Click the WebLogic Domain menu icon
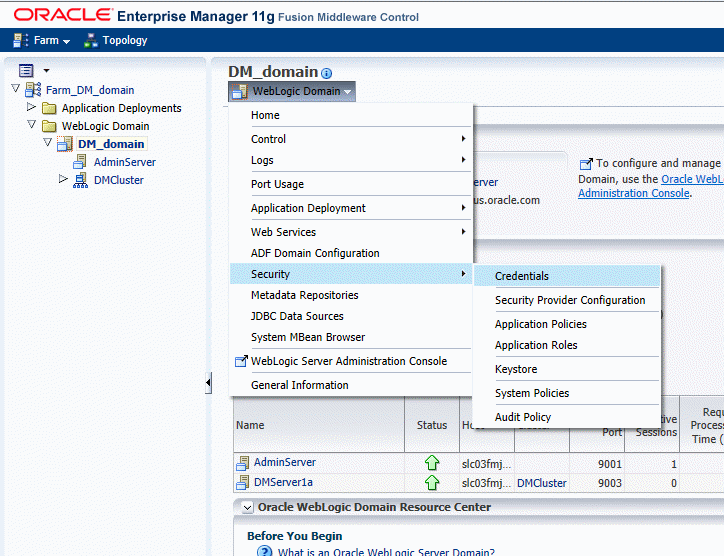The image size is (724, 556). tap(240, 91)
